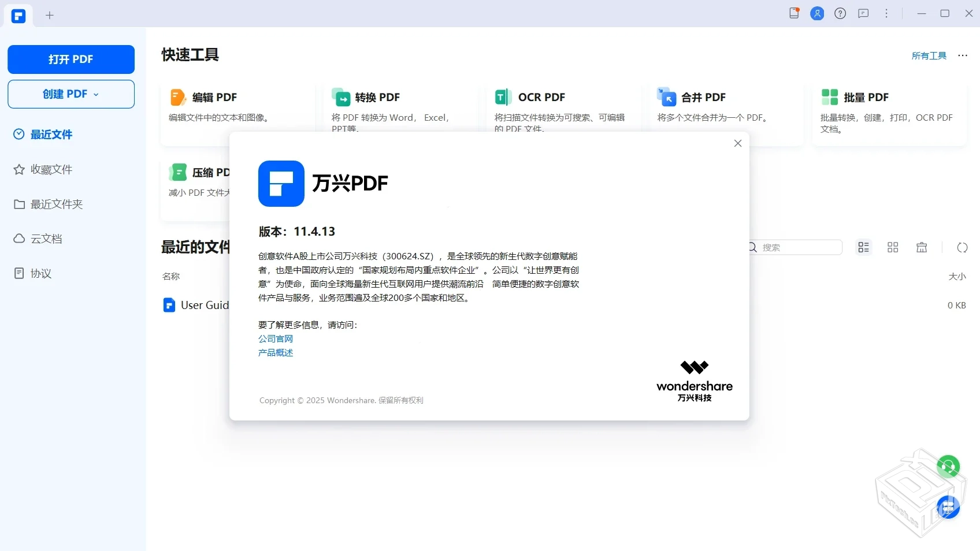
Task: Switch to list view layout
Action: [863, 247]
